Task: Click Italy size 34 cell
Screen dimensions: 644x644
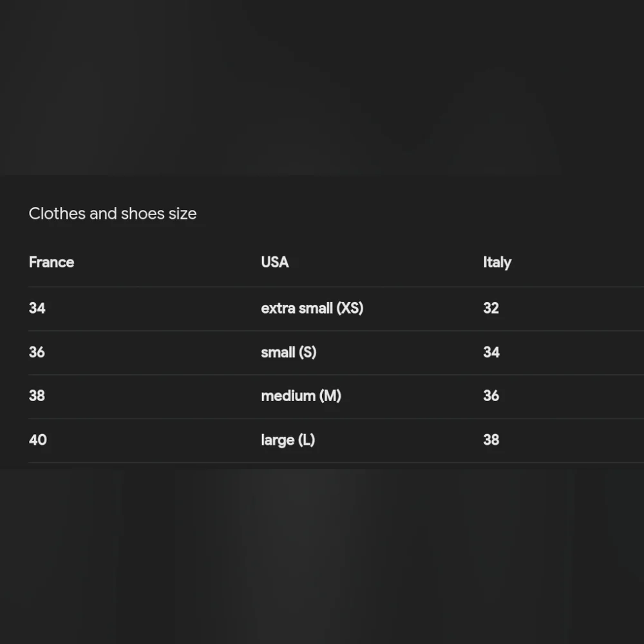Action: [x=491, y=352]
